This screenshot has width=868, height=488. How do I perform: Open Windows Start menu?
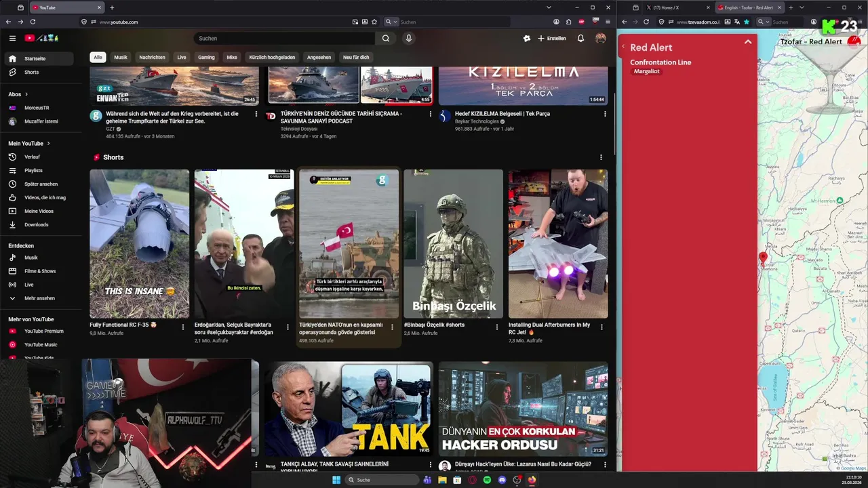click(x=336, y=480)
